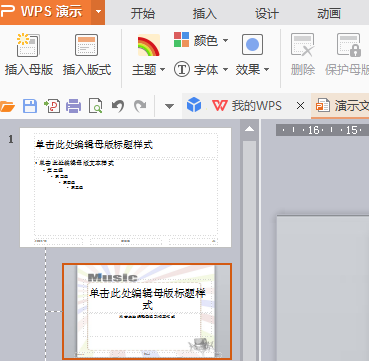Expand the WPS 演示 application menu arrow
This screenshot has height=361, width=369.
tap(98, 12)
